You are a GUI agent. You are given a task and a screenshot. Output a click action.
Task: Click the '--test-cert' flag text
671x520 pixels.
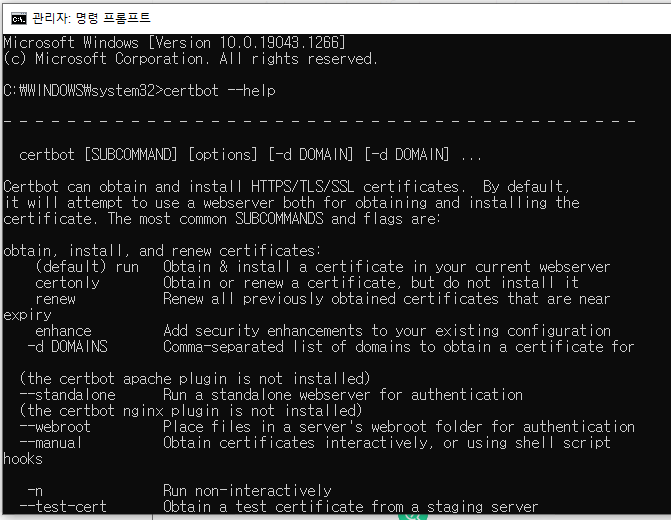tap(63, 507)
